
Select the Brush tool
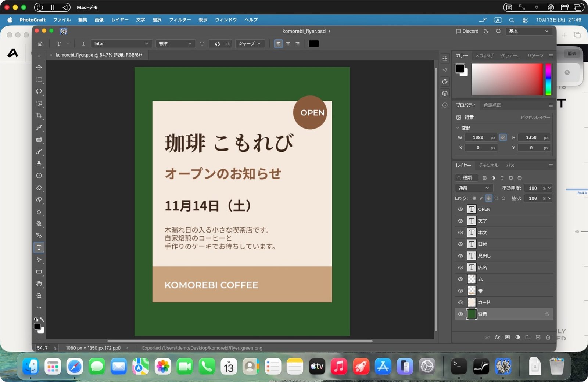(39, 151)
